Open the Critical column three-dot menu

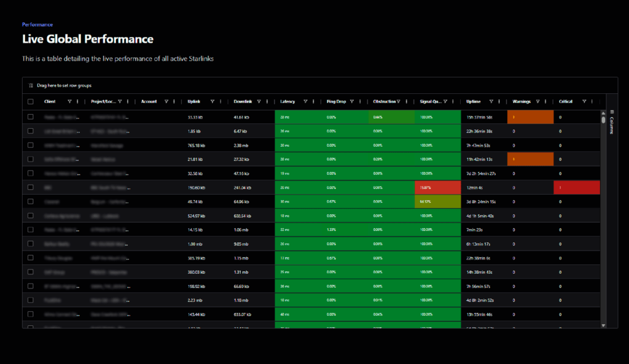(x=592, y=101)
